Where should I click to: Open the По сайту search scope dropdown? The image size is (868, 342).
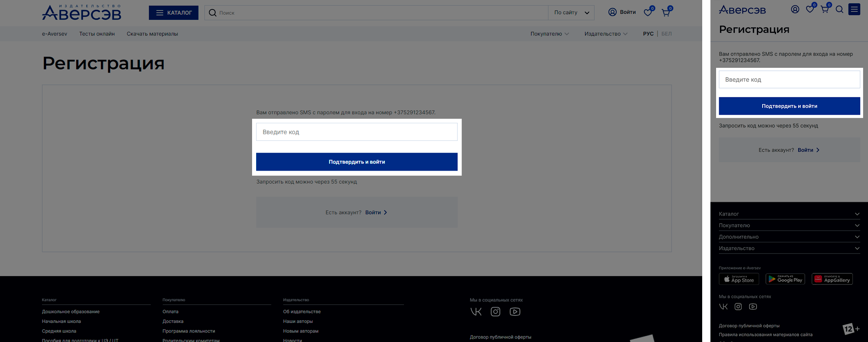click(571, 13)
